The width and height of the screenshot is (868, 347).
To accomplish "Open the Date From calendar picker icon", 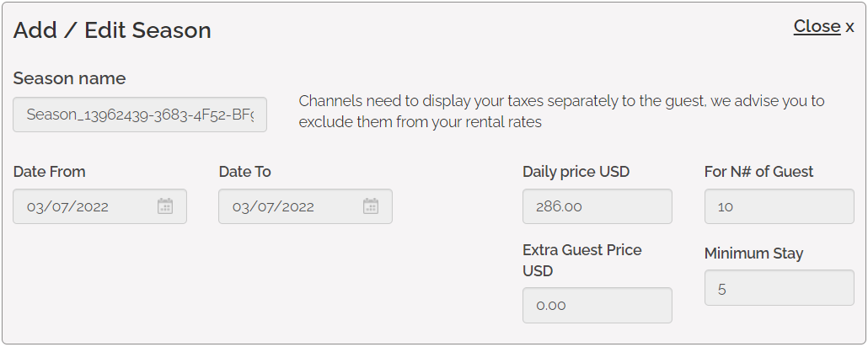I will 165,206.
